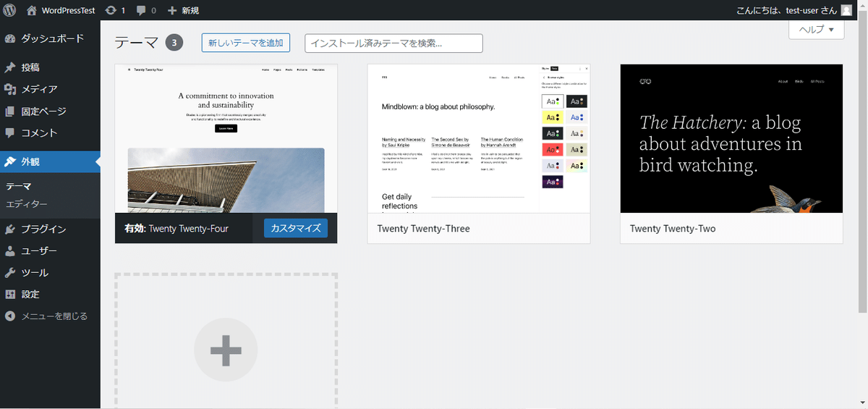Select the 外観 menu item
Viewport: 868px width, 409px height.
pos(50,161)
